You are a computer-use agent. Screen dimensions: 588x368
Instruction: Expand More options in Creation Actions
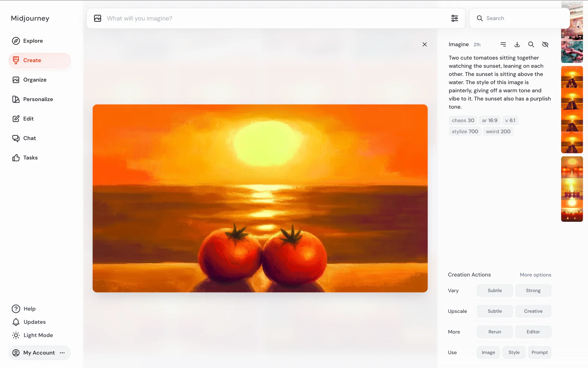[x=535, y=275]
